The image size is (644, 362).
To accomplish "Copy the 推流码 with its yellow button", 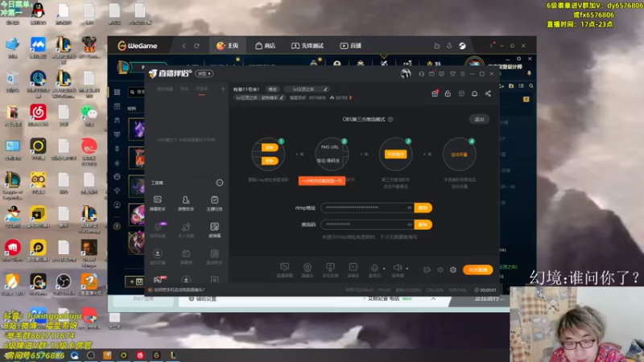I will click(x=423, y=224).
